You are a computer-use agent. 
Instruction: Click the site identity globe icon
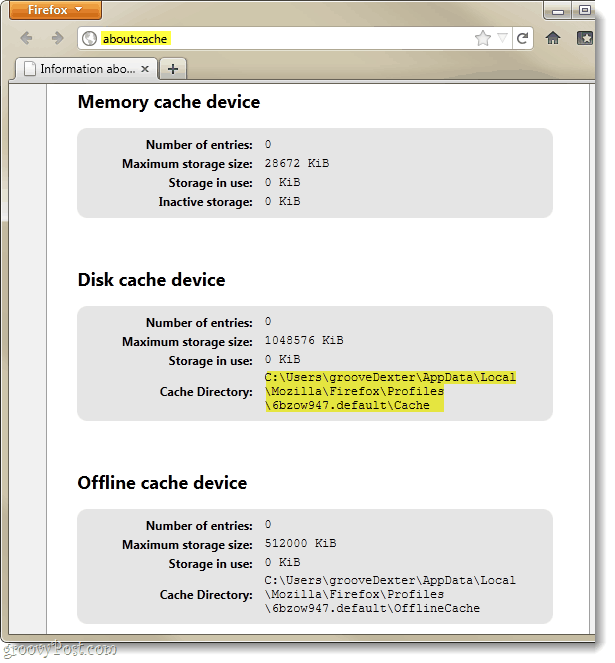[x=89, y=39]
